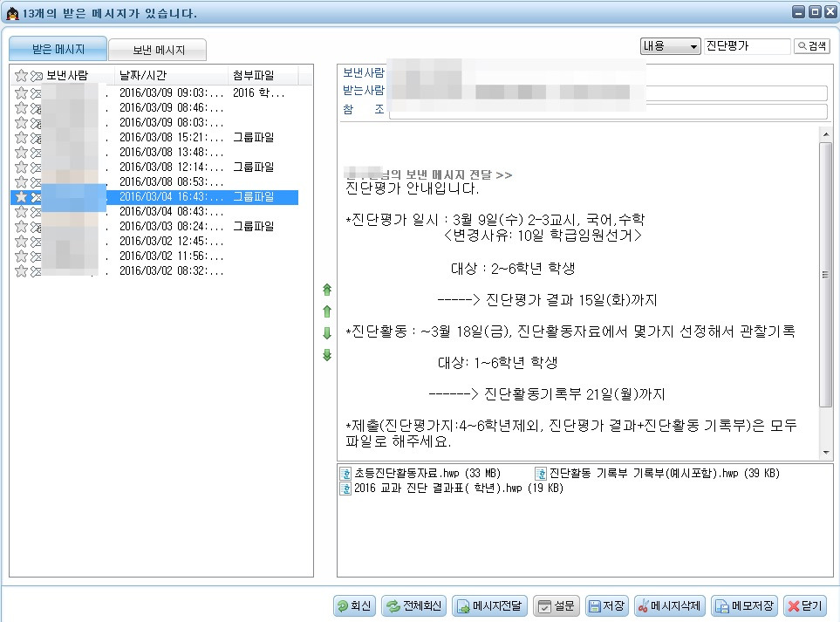Jump to last message with double down arrow

pyautogui.click(x=327, y=355)
